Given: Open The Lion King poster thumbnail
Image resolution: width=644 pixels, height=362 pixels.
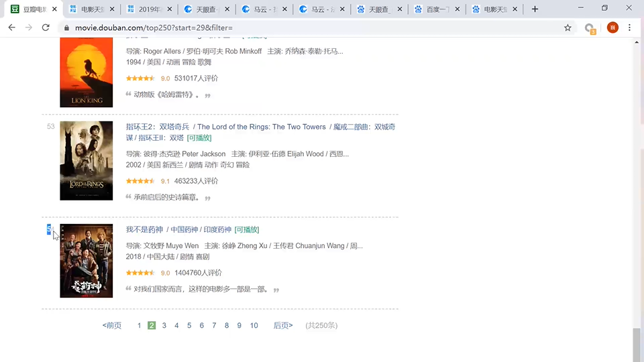Looking at the screenshot, I should click(x=87, y=72).
